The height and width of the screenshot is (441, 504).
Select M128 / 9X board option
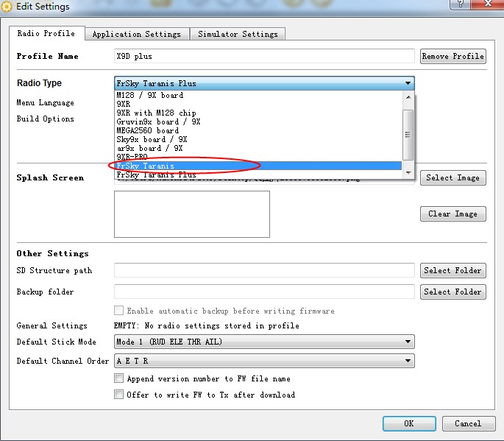[258, 95]
